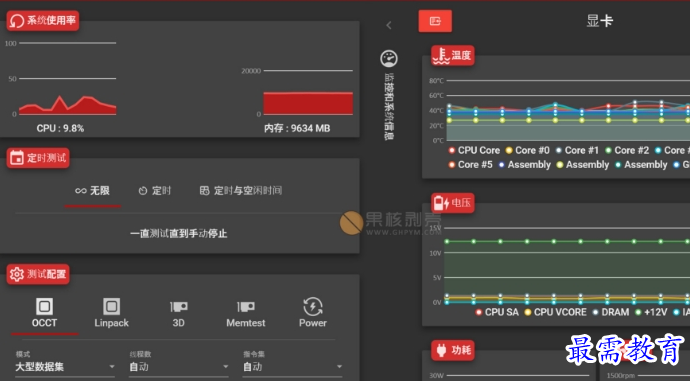The image size is (690, 381).
Task: Open the 指令集 dropdown
Action: pos(292,366)
